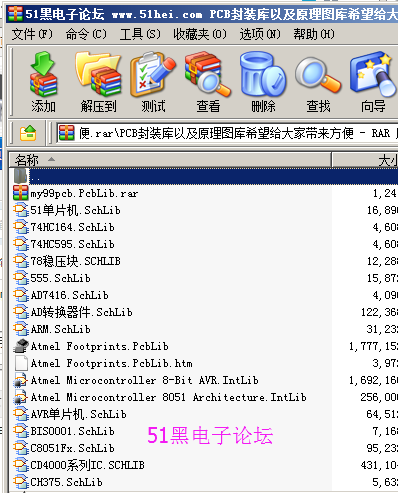Click the 删除 (Delete) trash icon

point(263,82)
